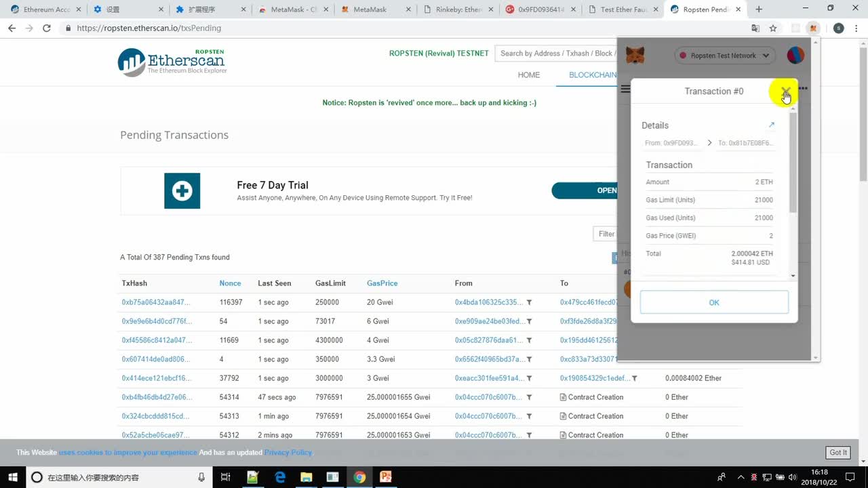Screen dimensions: 868x488
Task: Open the Windows Start menu
Action: 12,477
